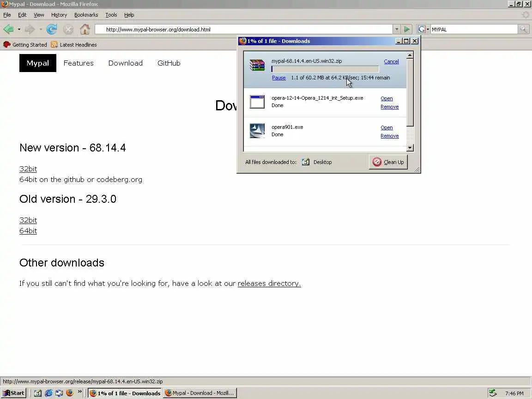Viewport: 532px width, 399px height.
Task: Click the Stop loading icon
Action: [68, 30]
